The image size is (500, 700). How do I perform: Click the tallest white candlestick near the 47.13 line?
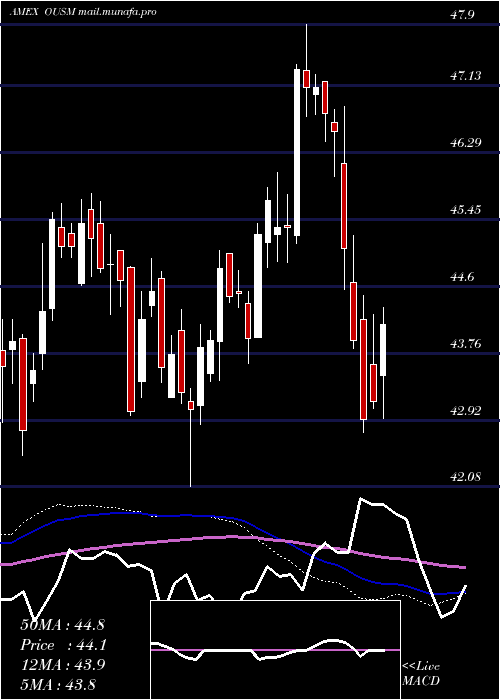[x=297, y=152]
